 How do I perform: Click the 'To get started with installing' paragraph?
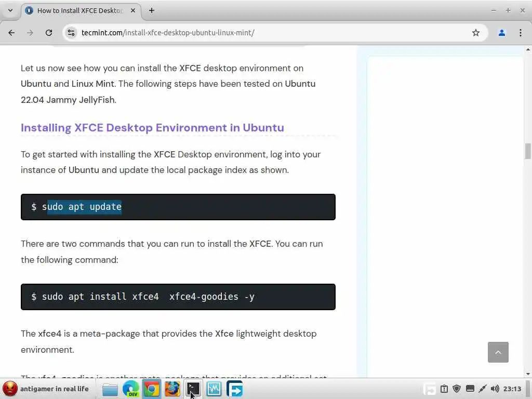170,162
